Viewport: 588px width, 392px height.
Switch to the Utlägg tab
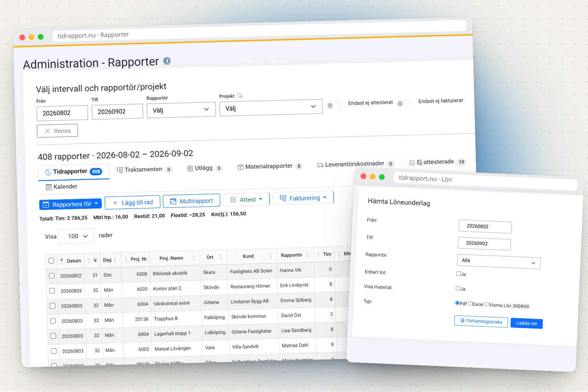click(x=205, y=168)
